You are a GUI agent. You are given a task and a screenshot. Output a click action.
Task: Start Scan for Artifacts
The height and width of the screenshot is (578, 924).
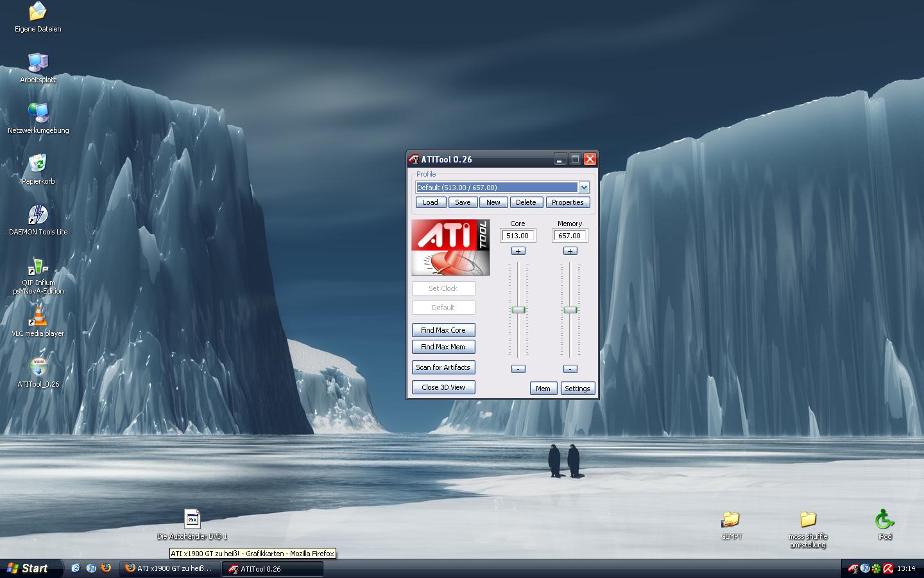pyautogui.click(x=443, y=367)
